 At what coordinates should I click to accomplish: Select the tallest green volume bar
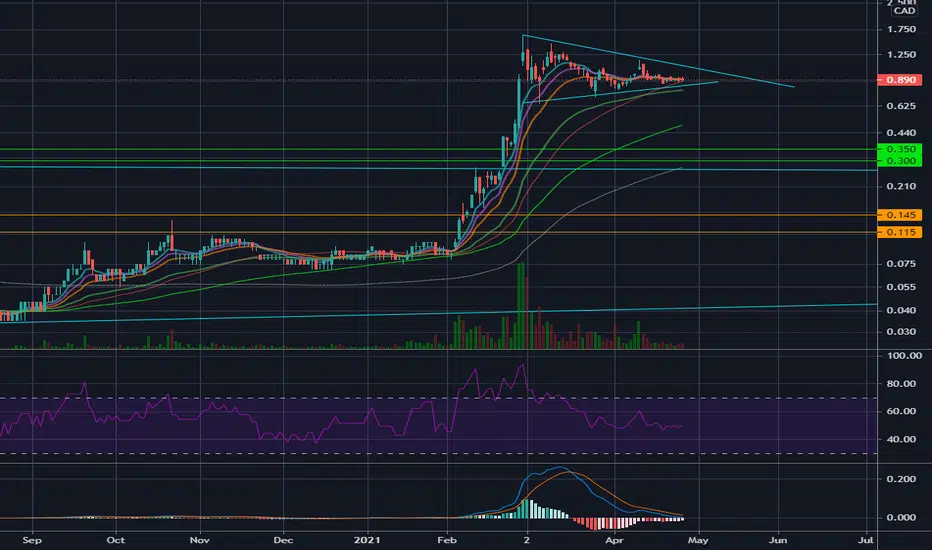coord(521,305)
